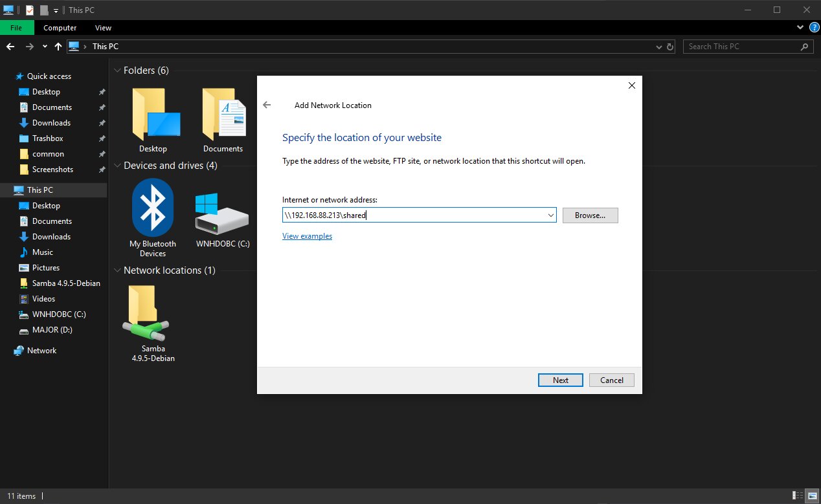The width and height of the screenshot is (821, 504).
Task: Go forward in Explorer navigation
Action: 29,47
